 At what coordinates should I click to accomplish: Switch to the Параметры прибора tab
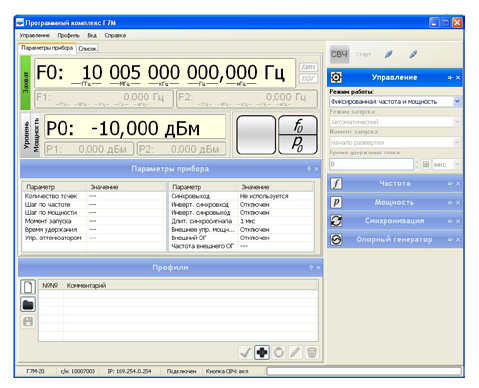coord(47,48)
